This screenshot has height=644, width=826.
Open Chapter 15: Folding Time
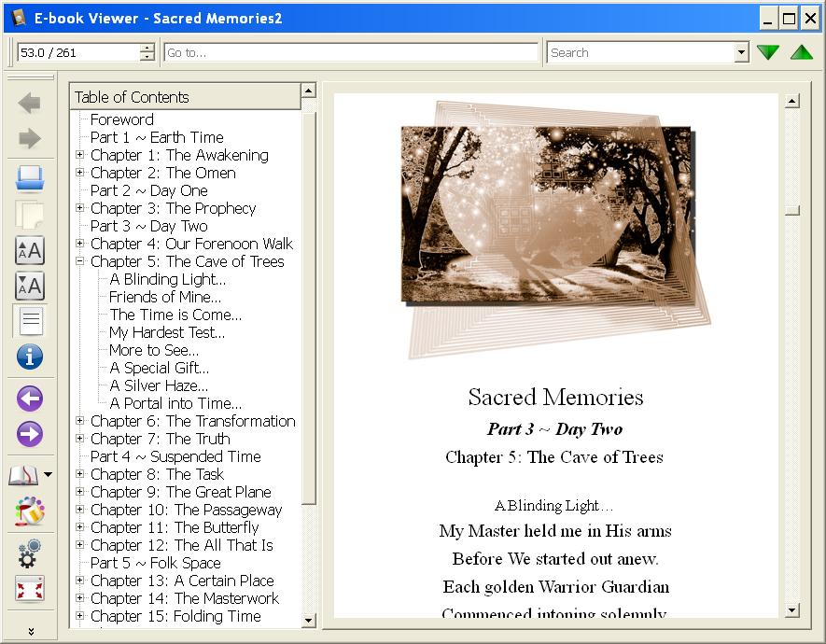point(175,616)
